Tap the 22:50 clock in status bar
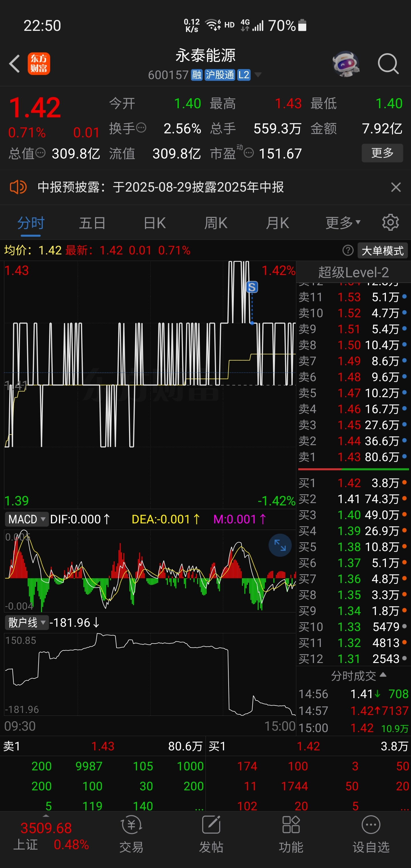This screenshot has height=868, width=411. coord(42,26)
